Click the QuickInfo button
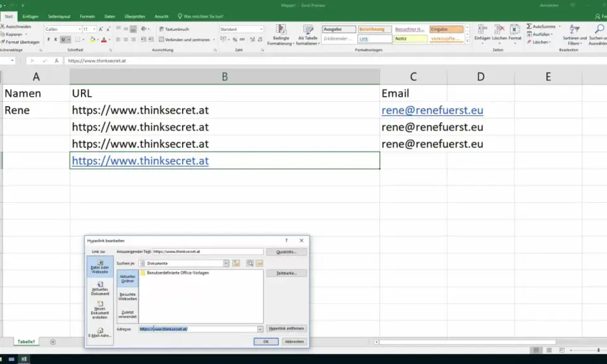Screen dimensions: 607x364 [286, 252]
